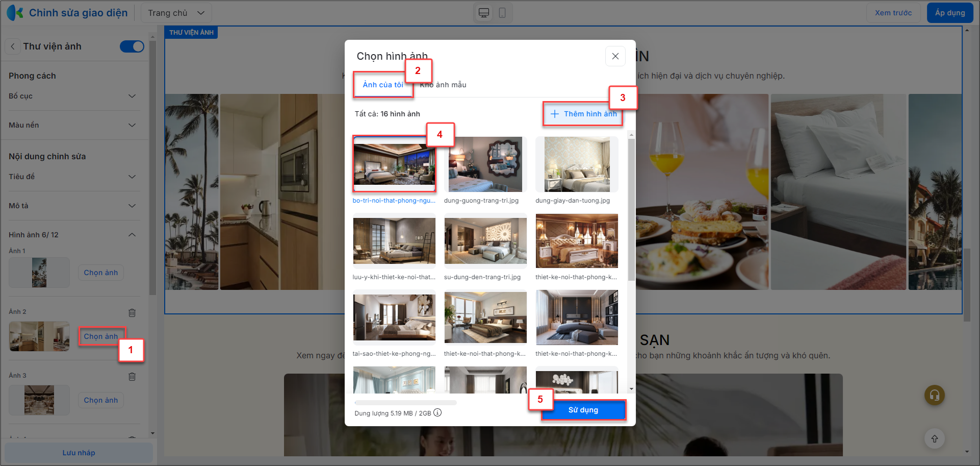Expand the Tiêu đề section

74,177
